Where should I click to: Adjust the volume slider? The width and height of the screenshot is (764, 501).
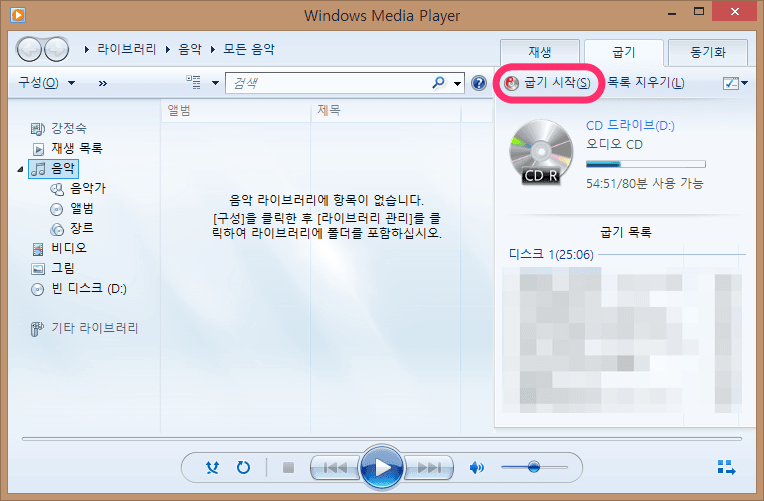534,467
